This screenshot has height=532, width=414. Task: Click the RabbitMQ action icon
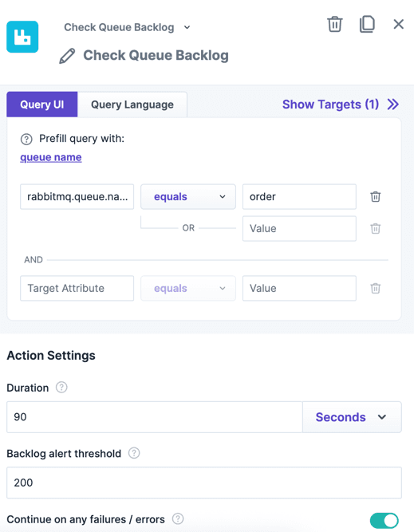(x=22, y=37)
